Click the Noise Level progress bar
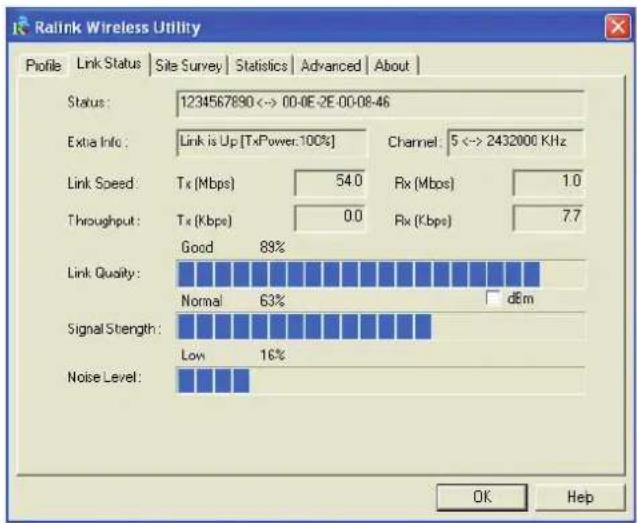Image resolution: width=637 pixels, height=523 pixels. (381, 380)
